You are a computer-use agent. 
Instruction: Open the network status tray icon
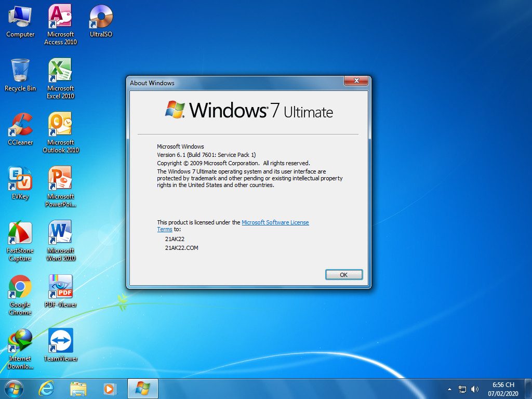[x=462, y=389]
